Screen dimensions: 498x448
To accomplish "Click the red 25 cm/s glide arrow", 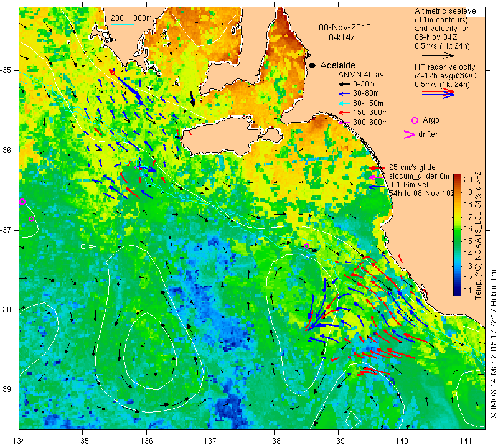I will click(x=377, y=167).
